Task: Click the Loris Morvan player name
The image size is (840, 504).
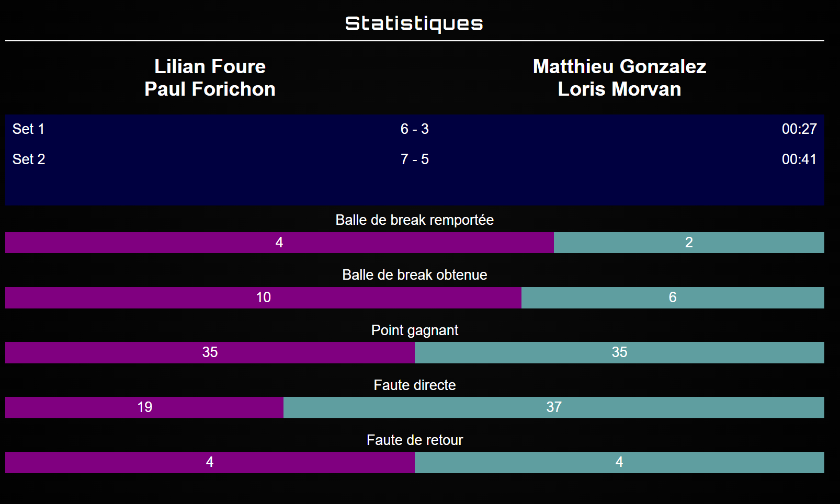Action: 619,89
